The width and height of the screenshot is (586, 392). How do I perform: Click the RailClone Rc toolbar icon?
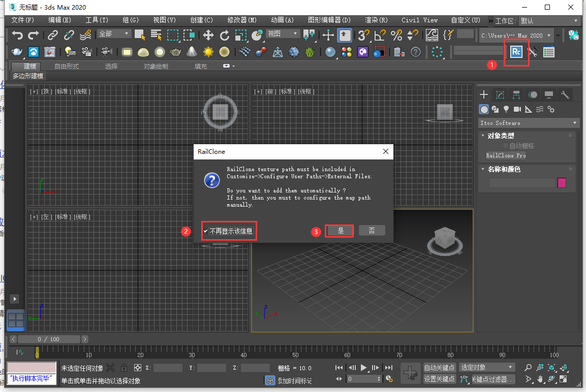[516, 52]
